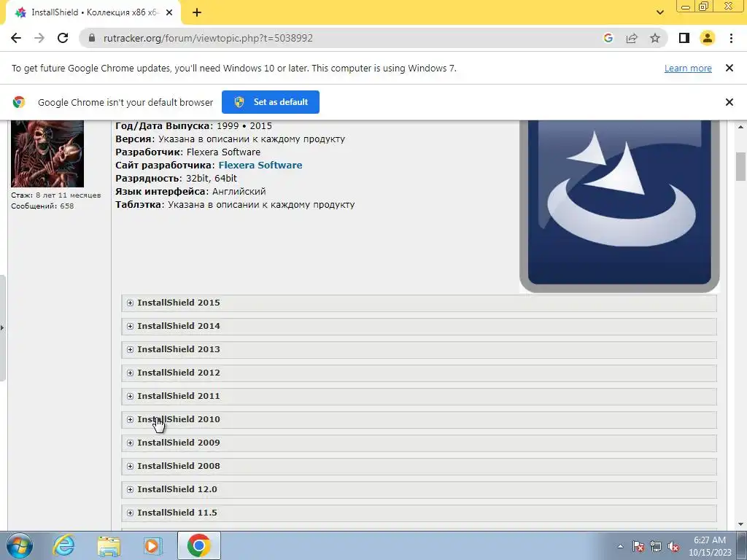Open network status tray icon
Viewport: 747px width, 560px height.
[656, 546]
